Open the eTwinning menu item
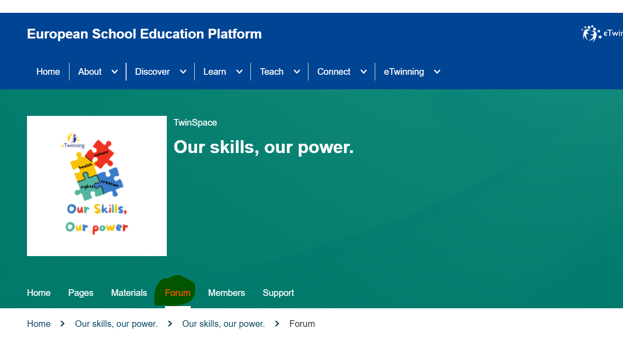Image resolution: width=623 pixels, height=364 pixels. click(x=404, y=72)
